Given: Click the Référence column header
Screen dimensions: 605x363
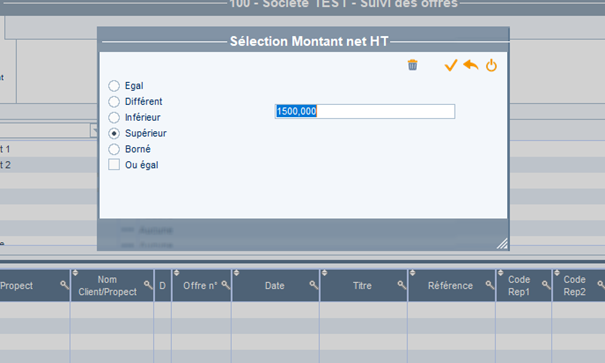Looking at the screenshot, I should tap(450, 285).
